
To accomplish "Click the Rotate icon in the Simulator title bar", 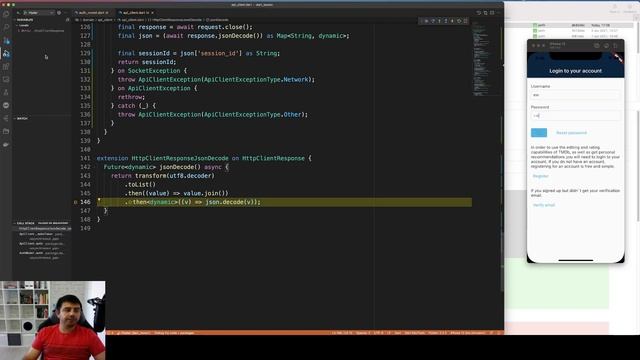I will coord(616,45).
